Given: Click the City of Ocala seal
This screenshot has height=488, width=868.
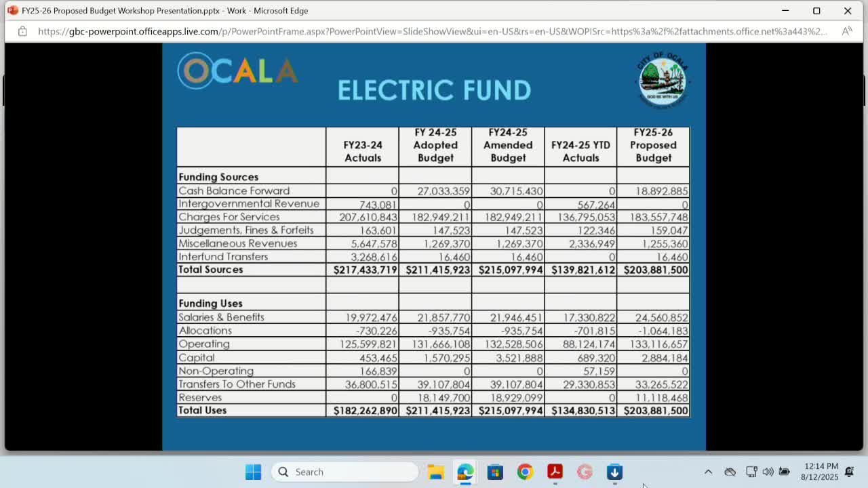Looking at the screenshot, I should pyautogui.click(x=663, y=80).
